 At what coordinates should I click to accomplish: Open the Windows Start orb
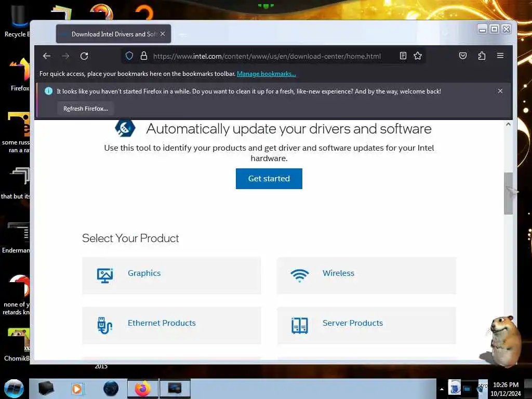point(14,389)
